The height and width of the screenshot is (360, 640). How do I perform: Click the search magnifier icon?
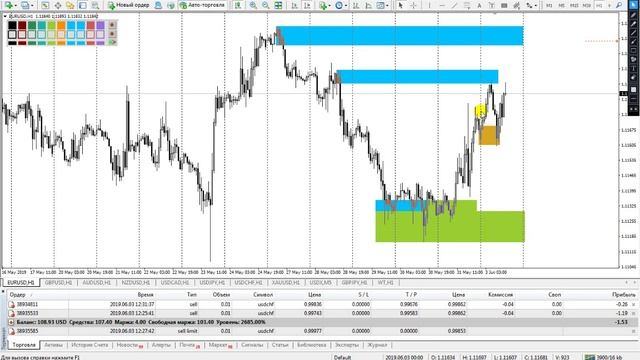coord(619,5)
